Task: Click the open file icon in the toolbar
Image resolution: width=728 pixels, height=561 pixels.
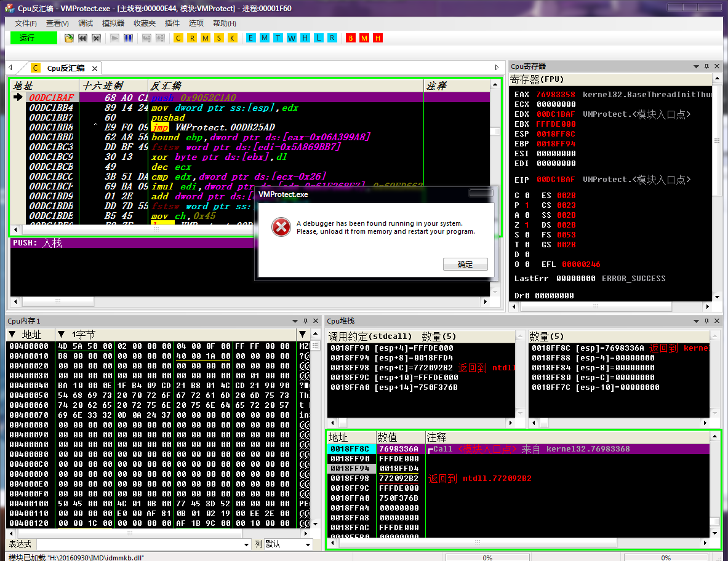Action: point(69,38)
